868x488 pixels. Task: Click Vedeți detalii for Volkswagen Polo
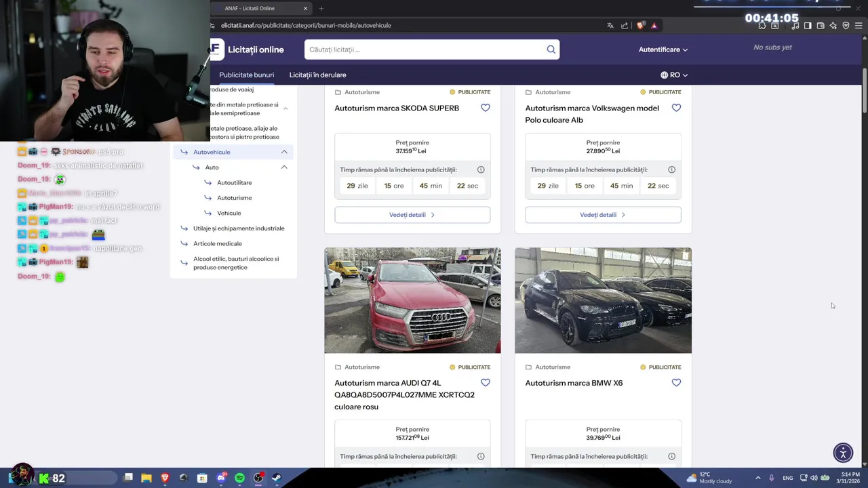pyautogui.click(x=603, y=215)
